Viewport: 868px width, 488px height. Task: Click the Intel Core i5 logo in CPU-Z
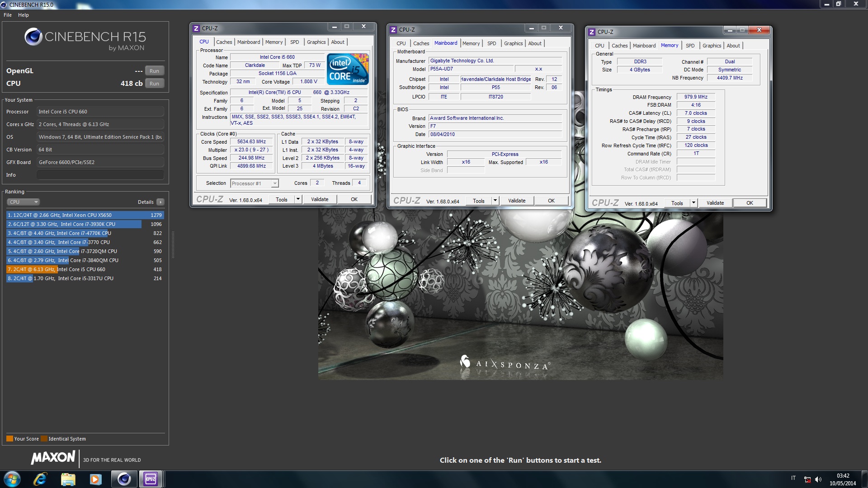pos(348,69)
